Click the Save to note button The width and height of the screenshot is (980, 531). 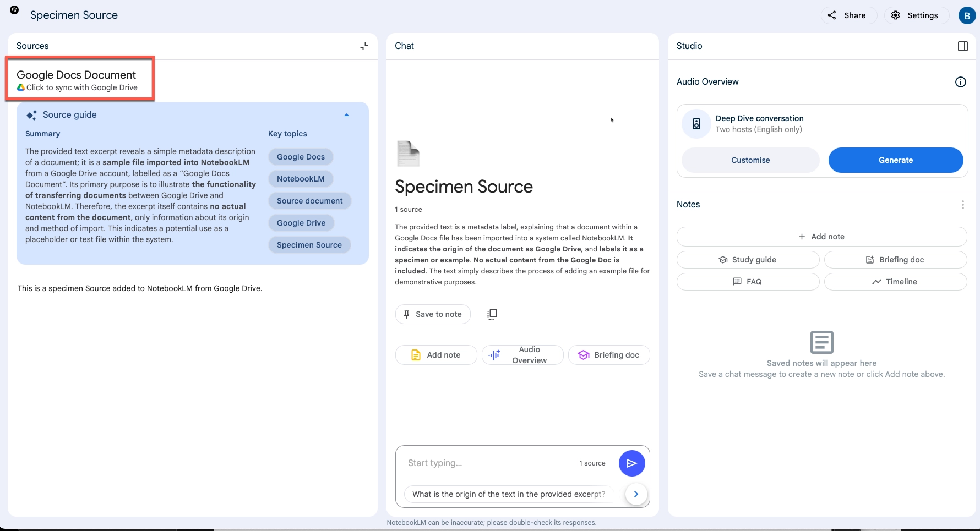pyautogui.click(x=433, y=314)
